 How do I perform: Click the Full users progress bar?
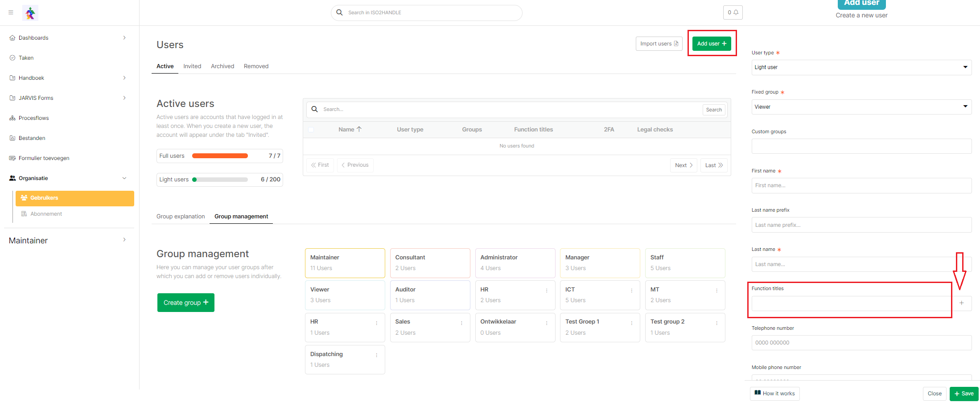220,156
